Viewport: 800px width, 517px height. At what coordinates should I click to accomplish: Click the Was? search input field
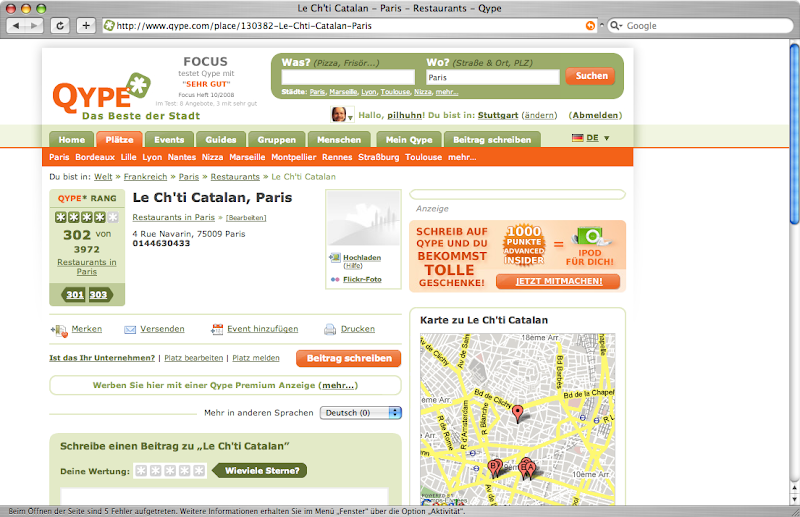(348, 77)
